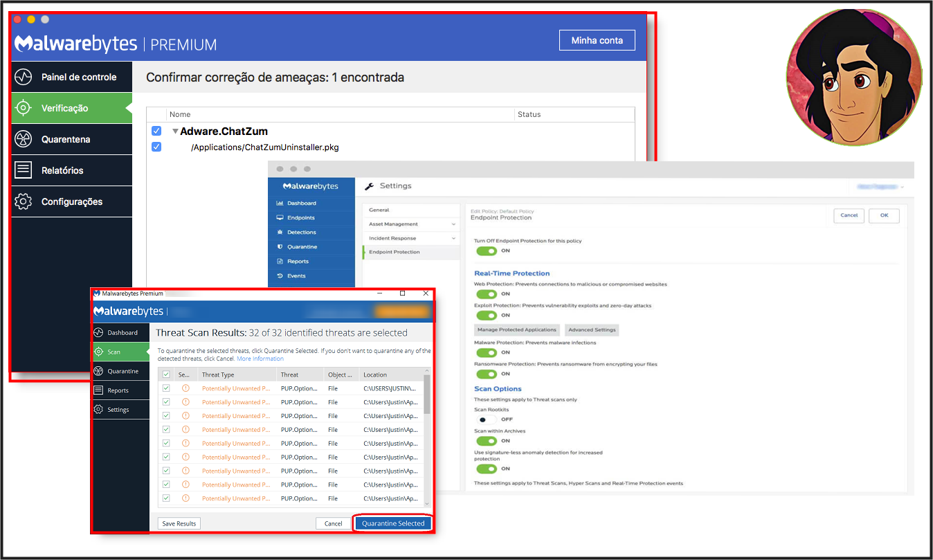Expand the Incident Response chevron
The height and width of the screenshot is (560, 933).
click(x=453, y=238)
